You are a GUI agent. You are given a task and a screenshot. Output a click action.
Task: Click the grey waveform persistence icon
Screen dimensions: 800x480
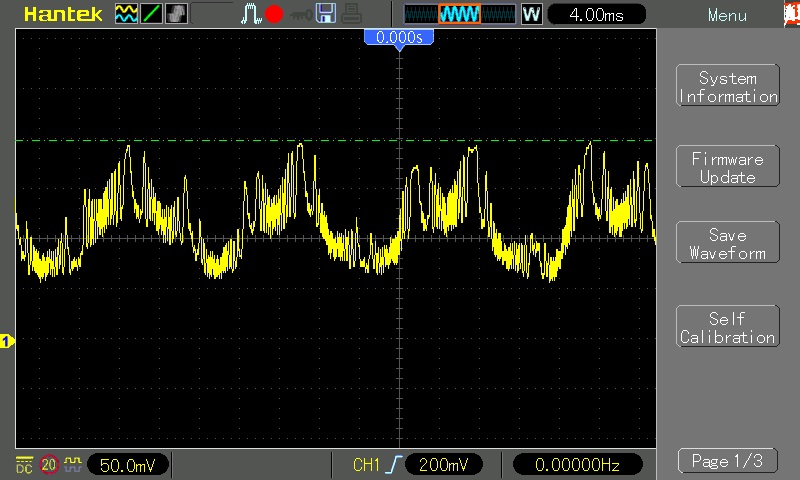point(177,14)
